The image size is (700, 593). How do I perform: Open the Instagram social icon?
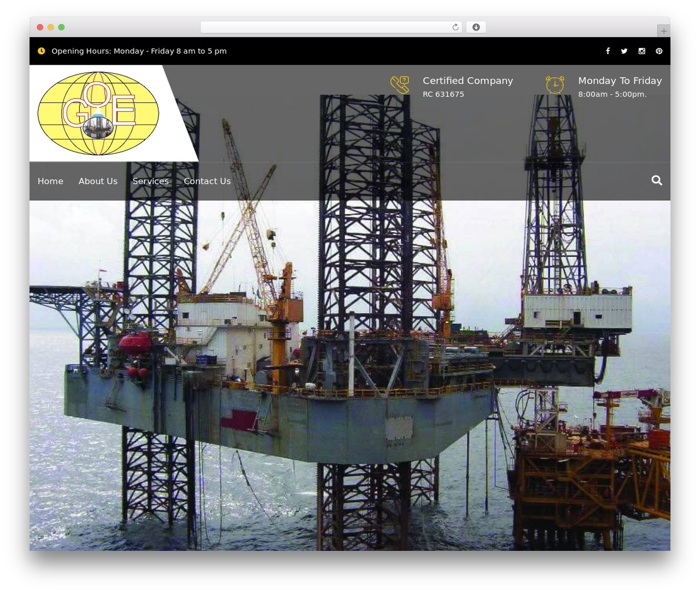tap(642, 51)
